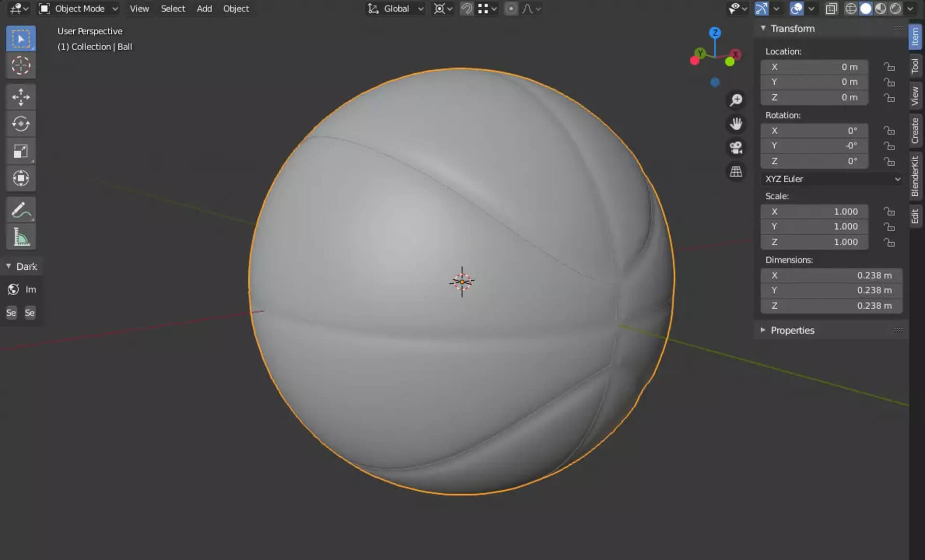This screenshot has height=560, width=925.
Task: Choose the Measure ruler tool
Action: (21, 237)
